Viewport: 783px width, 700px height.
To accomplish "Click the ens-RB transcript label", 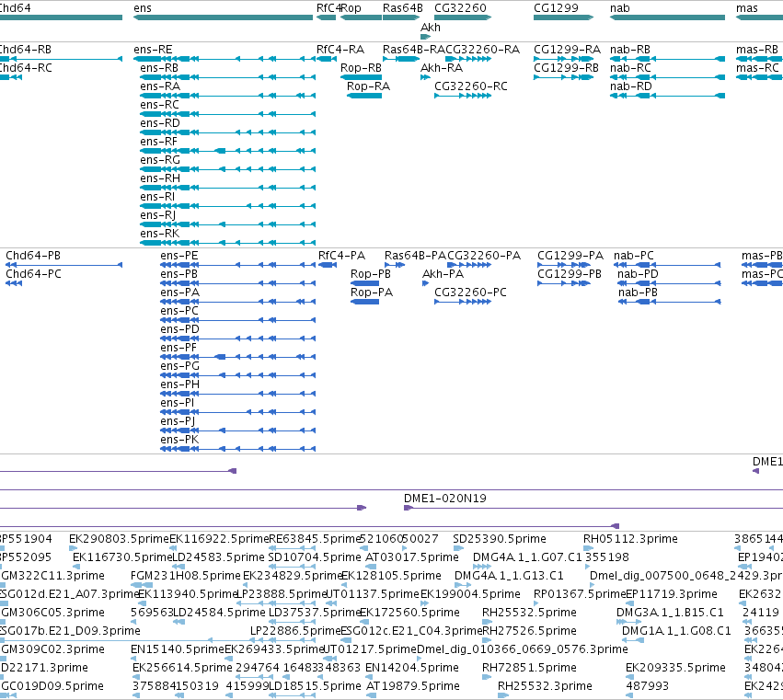I will click(159, 68).
